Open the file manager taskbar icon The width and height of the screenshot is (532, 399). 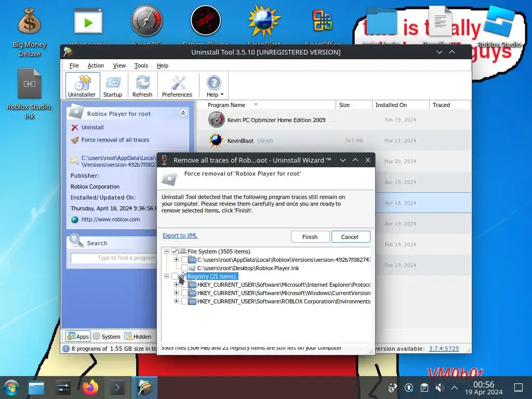36,388
